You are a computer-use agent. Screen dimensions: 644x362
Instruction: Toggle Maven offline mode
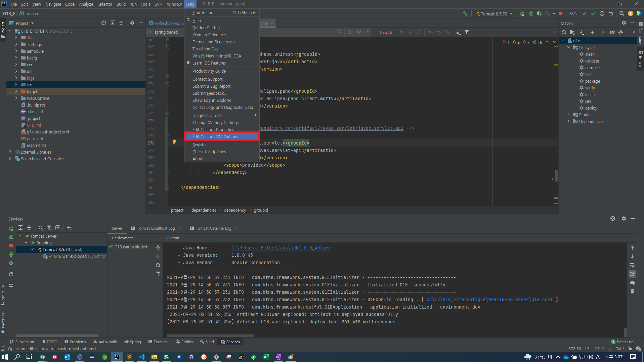click(x=621, y=32)
